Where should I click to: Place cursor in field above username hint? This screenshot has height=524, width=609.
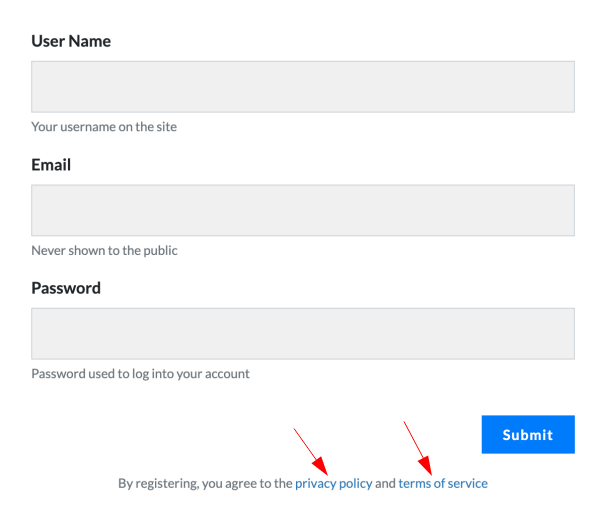[302, 87]
